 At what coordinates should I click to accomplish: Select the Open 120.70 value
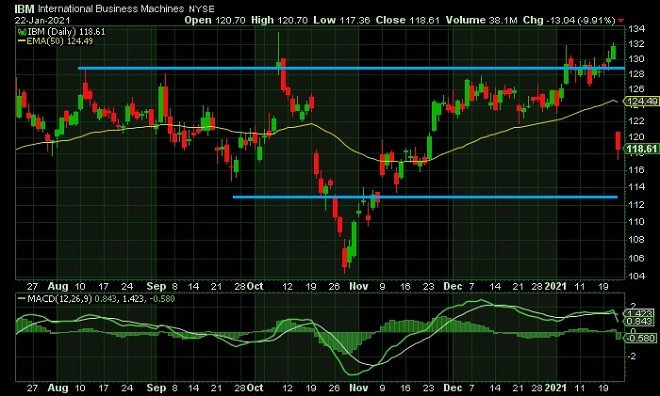[x=215, y=20]
